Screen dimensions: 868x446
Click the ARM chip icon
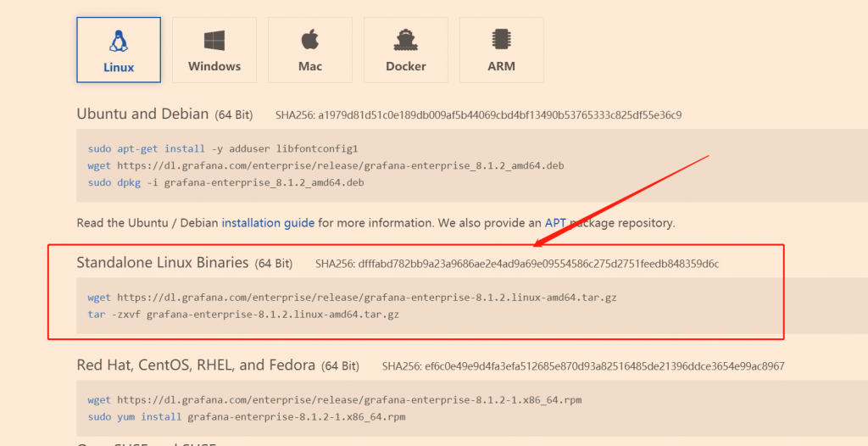[501, 41]
